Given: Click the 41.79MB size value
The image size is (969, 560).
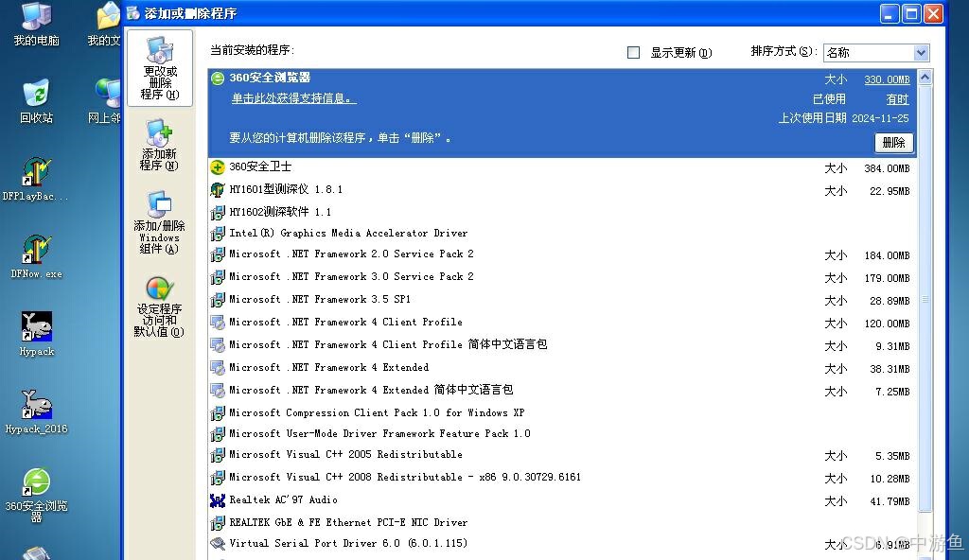Looking at the screenshot, I should pos(890,501).
